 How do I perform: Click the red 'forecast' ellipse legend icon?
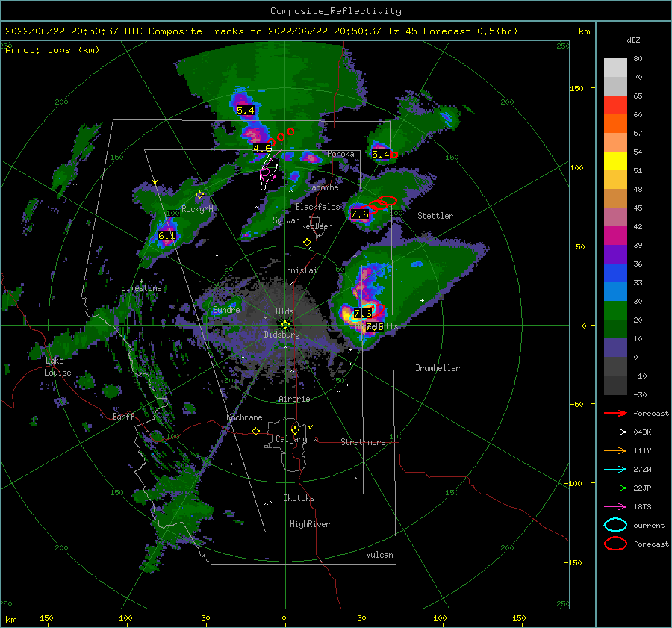615,544
